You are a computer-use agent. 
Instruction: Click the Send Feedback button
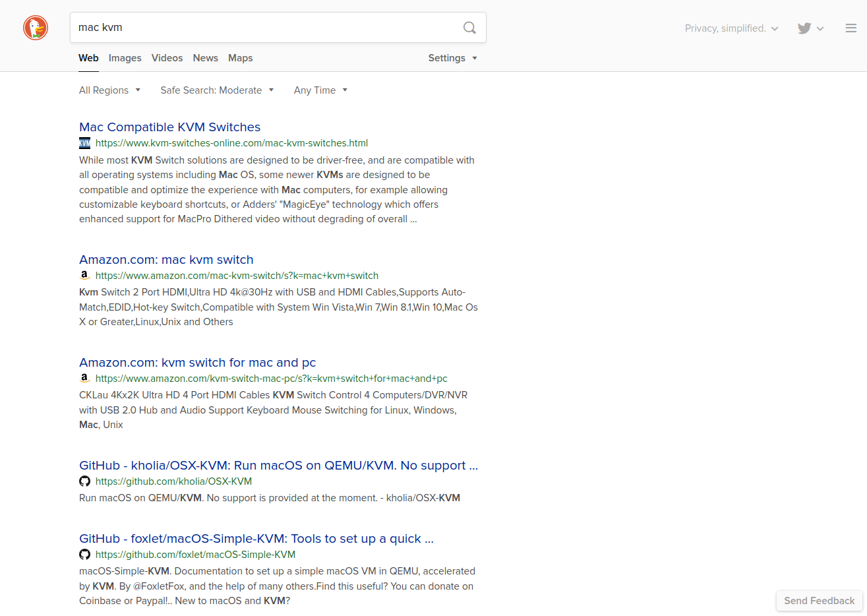click(x=820, y=601)
